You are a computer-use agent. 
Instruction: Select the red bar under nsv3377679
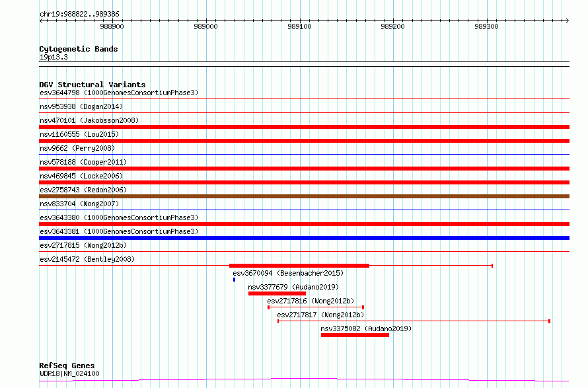pyautogui.click(x=277, y=293)
